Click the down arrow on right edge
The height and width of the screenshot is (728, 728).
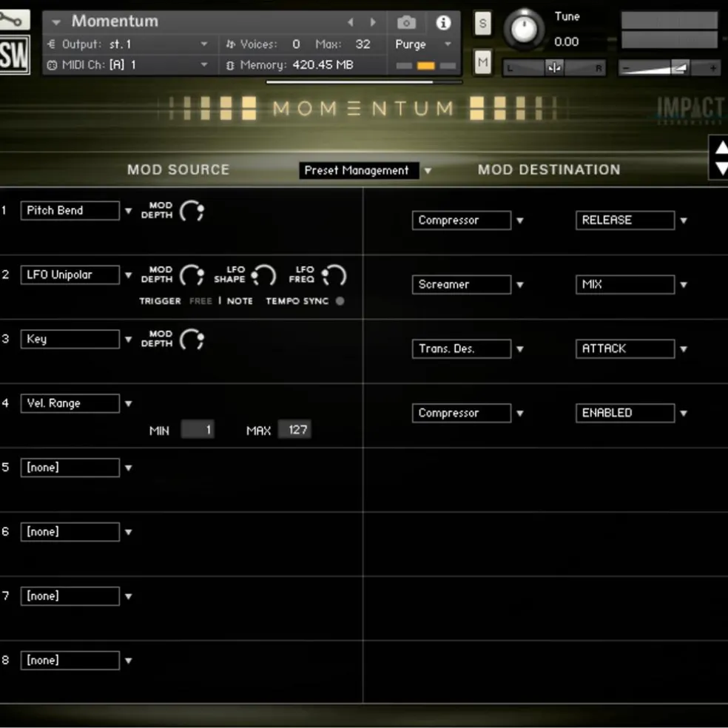click(721, 168)
